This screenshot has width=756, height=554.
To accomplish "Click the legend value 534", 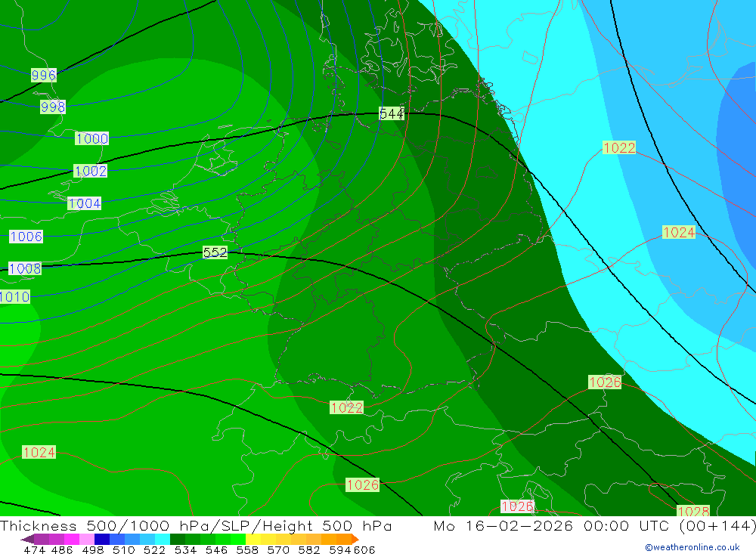I will pos(185,549).
